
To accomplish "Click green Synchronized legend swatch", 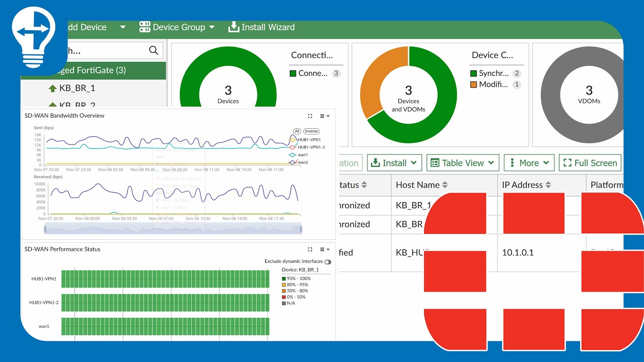I will pyautogui.click(x=473, y=73).
